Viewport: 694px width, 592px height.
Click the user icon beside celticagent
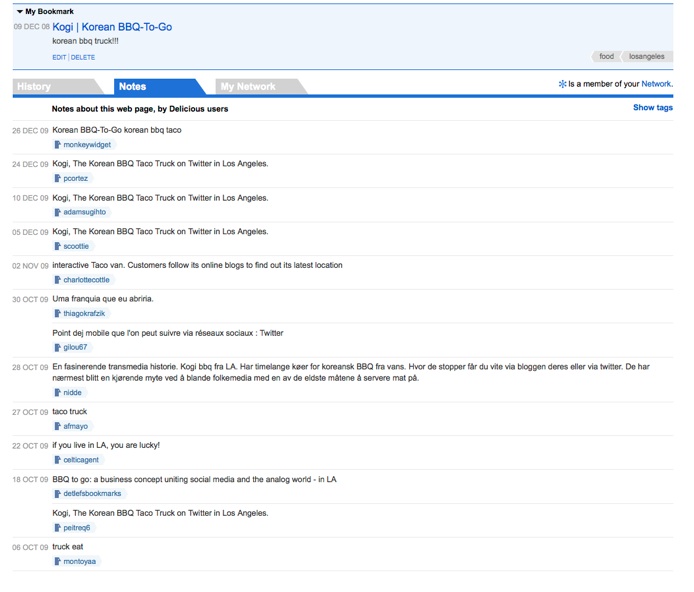(x=58, y=460)
